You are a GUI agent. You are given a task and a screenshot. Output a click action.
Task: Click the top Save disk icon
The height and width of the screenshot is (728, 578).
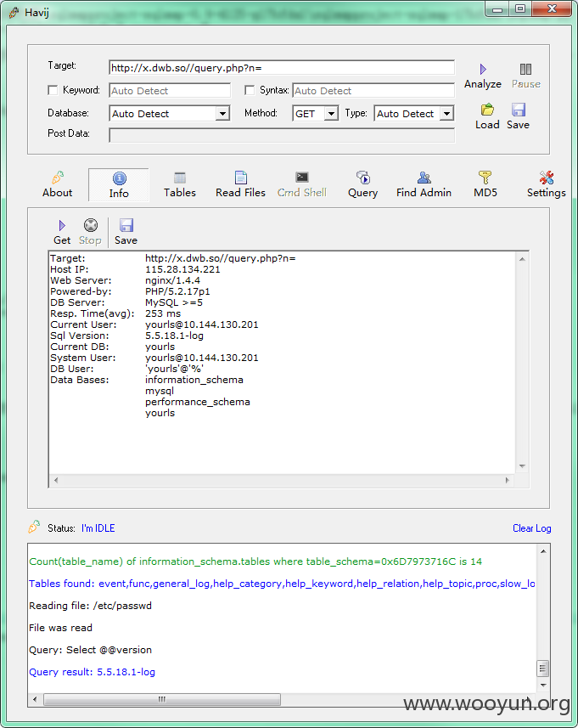[x=518, y=110]
